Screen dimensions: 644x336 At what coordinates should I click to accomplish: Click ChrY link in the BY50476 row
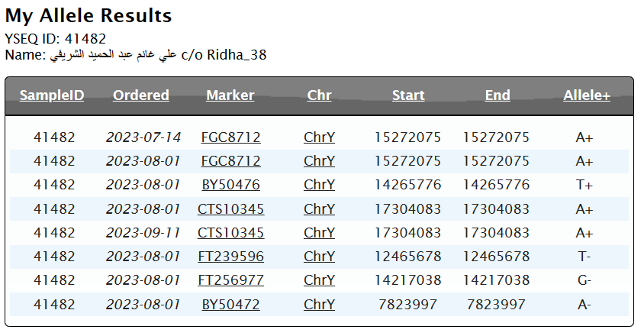pos(319,185)
